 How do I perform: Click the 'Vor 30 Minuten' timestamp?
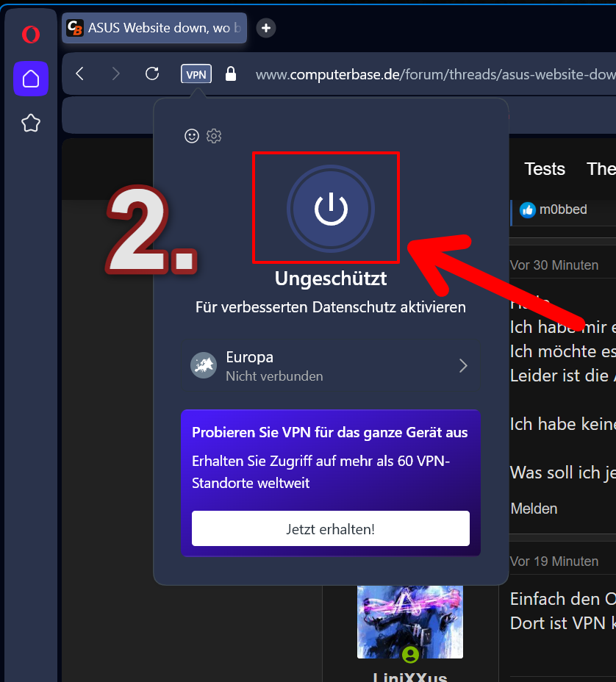(554, 265)
